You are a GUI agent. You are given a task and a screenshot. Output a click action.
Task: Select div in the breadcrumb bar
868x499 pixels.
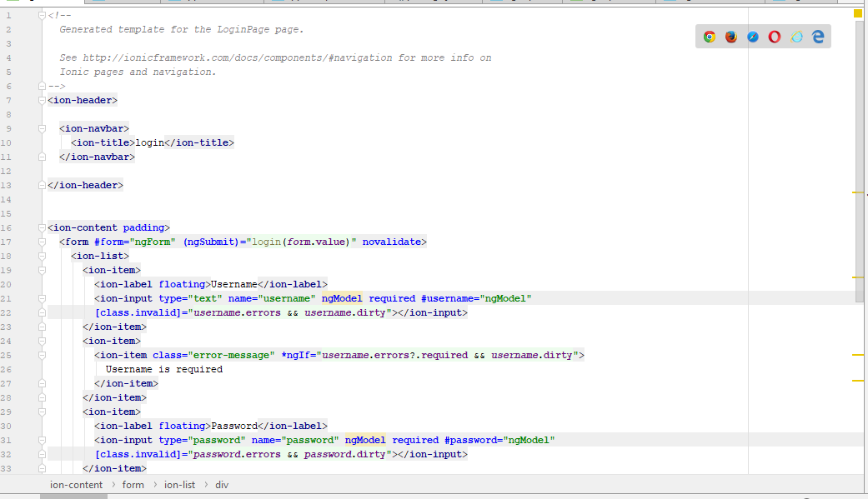point(220,484)
